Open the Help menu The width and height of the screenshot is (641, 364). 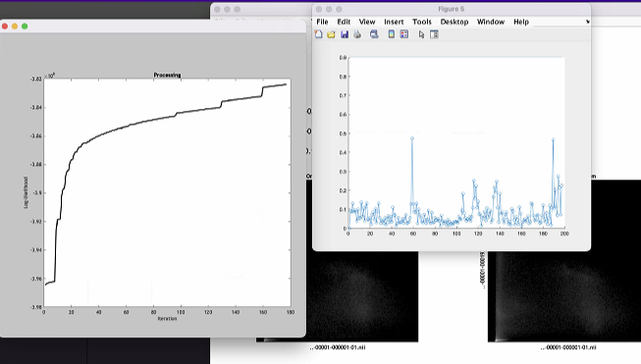coord(521,22)
